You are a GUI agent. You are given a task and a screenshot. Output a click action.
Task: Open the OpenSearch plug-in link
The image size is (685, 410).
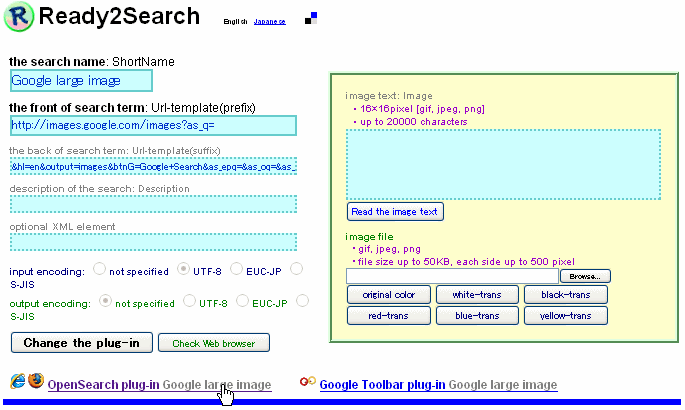[x=159, y=385]
